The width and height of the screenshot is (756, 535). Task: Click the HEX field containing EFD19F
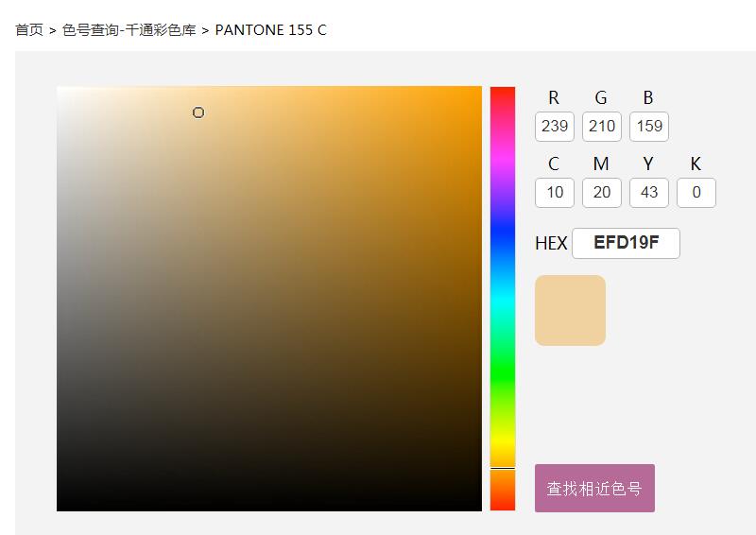626,243
